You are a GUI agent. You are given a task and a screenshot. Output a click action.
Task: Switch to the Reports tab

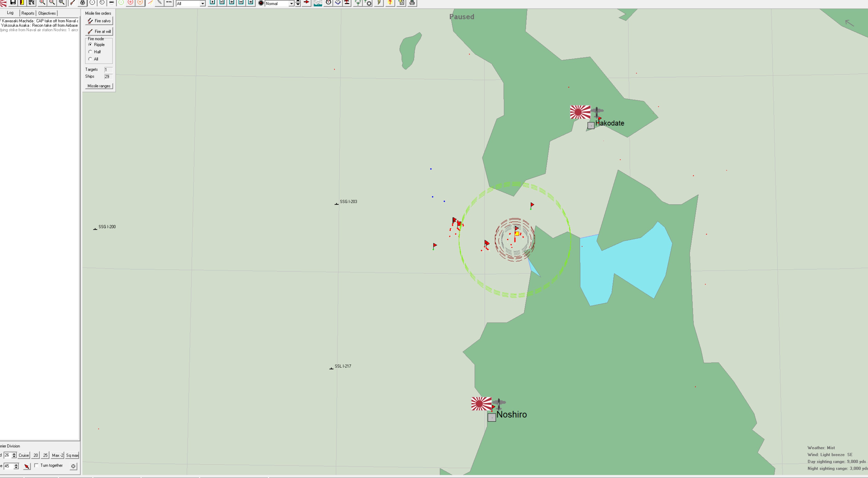[28, 13]
